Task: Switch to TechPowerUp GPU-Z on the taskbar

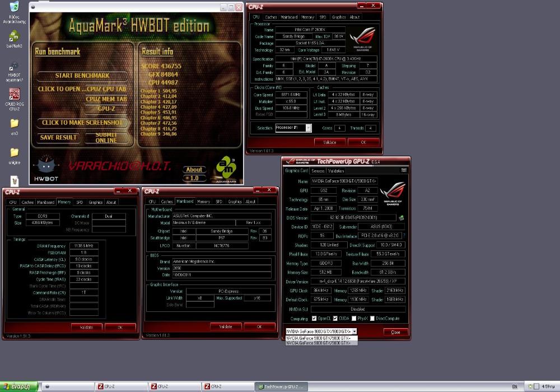Action: (281, 386)
